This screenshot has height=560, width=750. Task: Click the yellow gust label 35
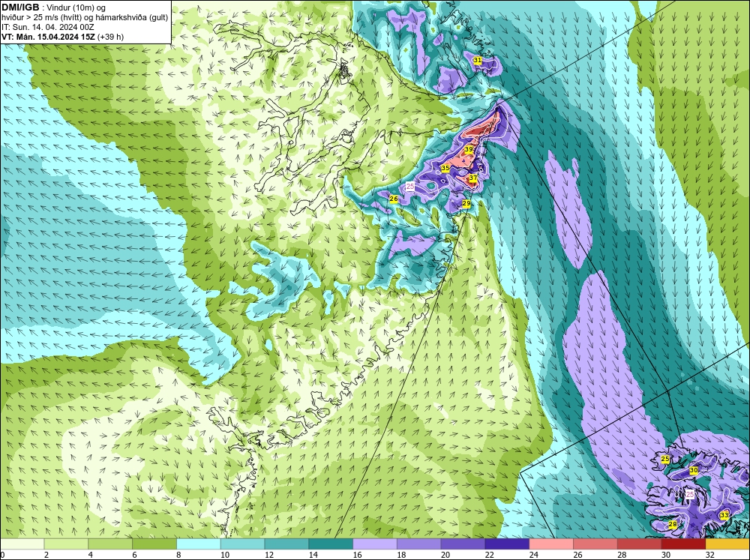445,169
